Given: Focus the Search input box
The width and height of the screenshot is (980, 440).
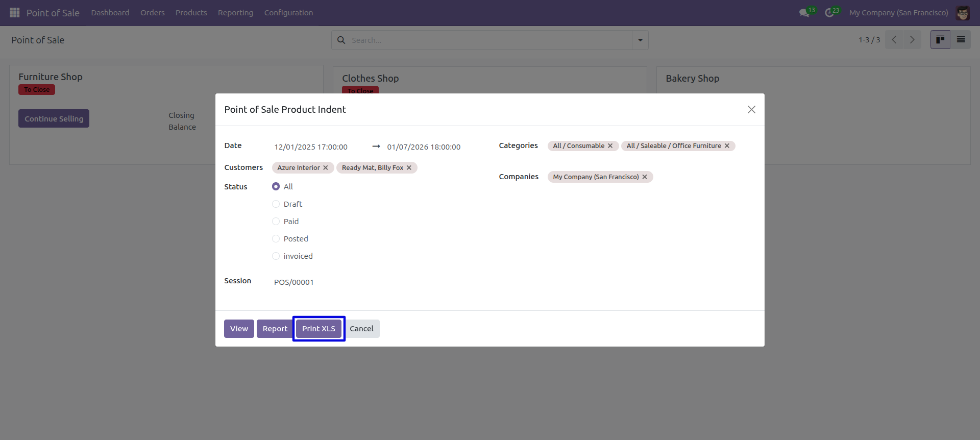Looking at the screenshot, I should [490, 40].
